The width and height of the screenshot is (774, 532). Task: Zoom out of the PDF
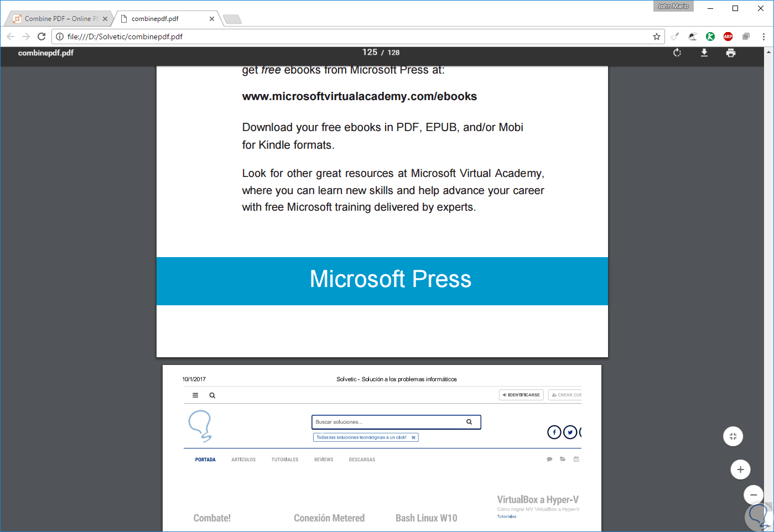click(753, 495)
